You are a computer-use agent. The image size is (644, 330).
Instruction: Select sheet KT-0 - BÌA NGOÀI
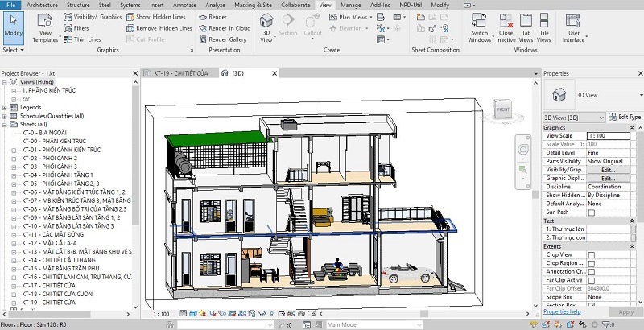click(x=44, y=133)
